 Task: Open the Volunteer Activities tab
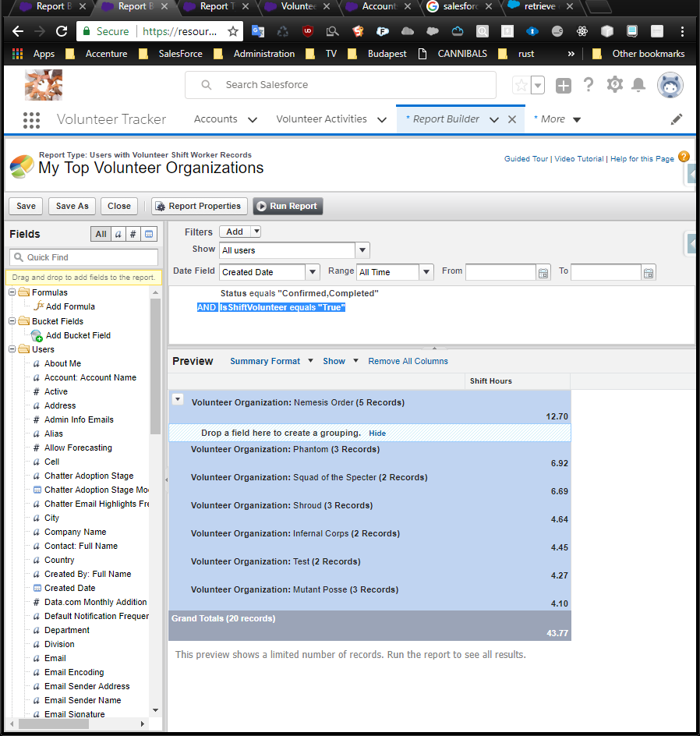[x=321, y=119]
